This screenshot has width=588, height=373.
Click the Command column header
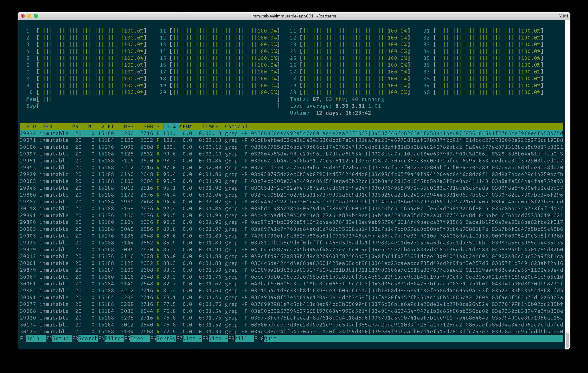(236, 127)
